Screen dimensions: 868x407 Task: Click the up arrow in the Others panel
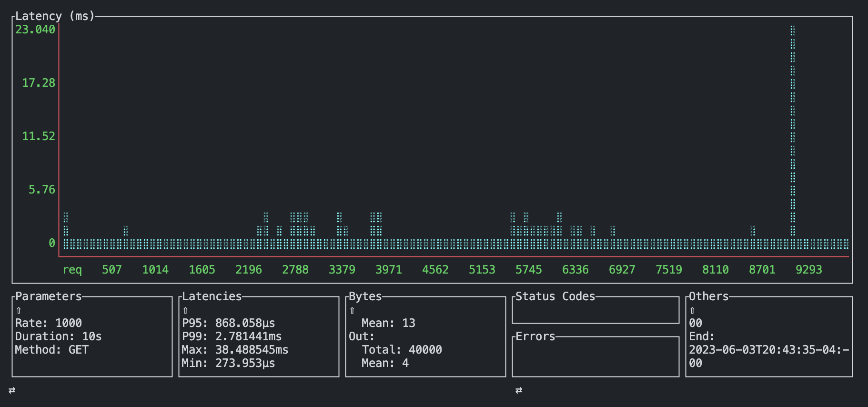(x=692, y=310)
